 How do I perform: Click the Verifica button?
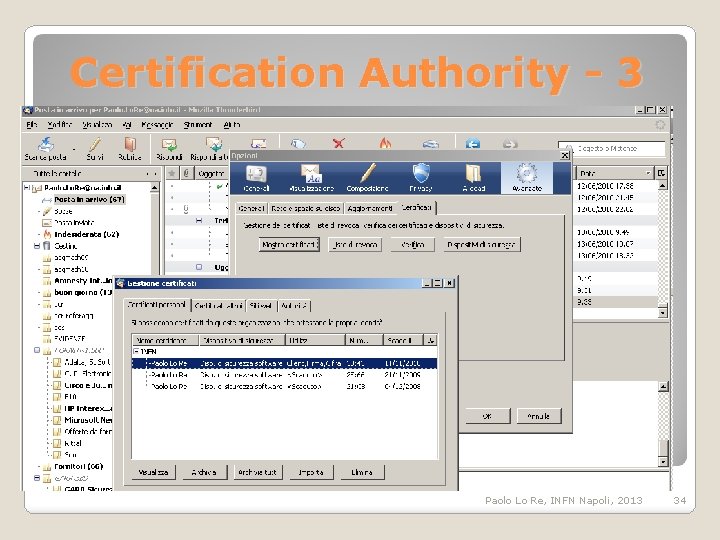point(412,244)
